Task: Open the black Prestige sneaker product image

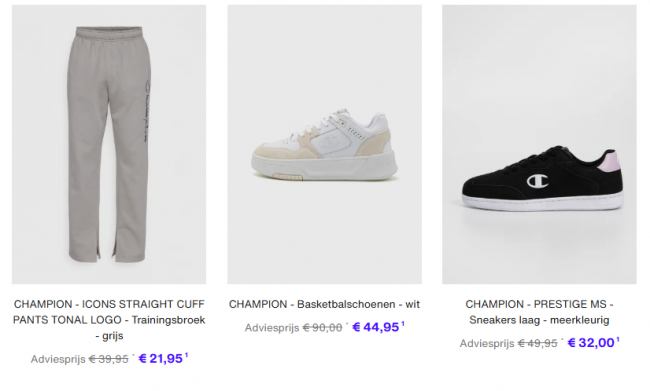Action: (x=539, y=144)
